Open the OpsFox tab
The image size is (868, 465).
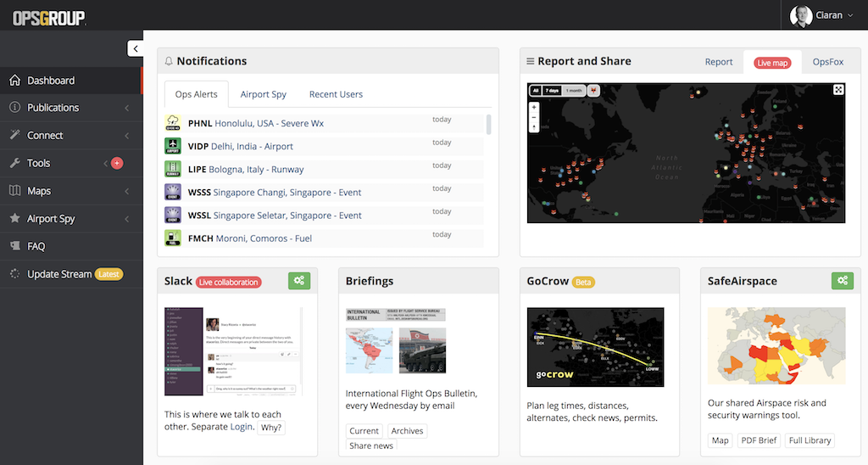click(827, 62)
